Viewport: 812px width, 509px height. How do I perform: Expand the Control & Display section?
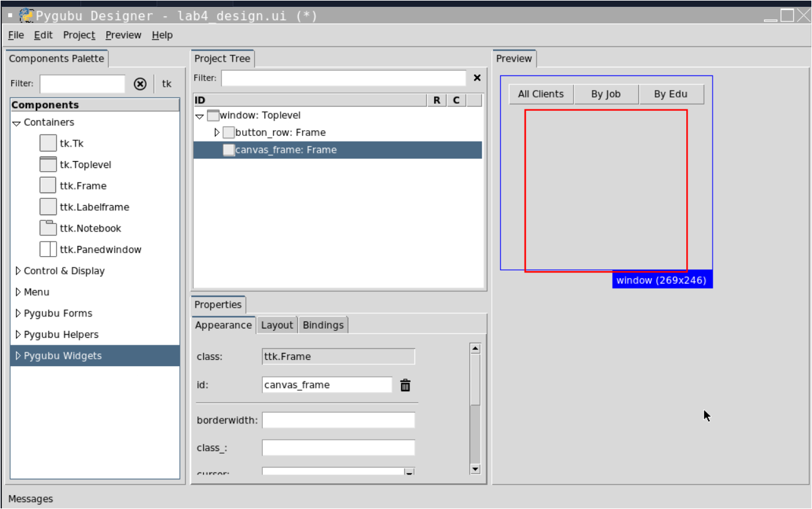pyautogui.click(x=18, y=271)
